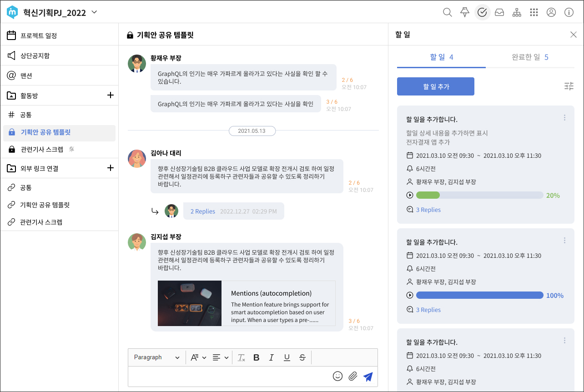Open the organization chart icon
The image size is (584, 392).
pos(517,12)
